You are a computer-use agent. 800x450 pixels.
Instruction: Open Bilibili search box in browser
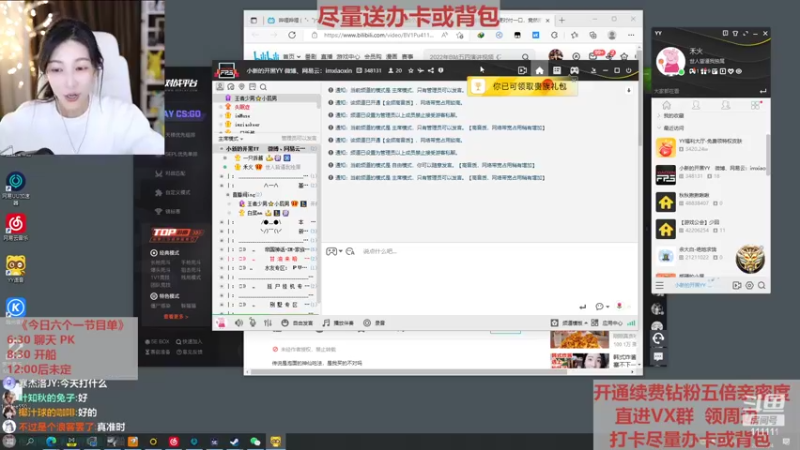click(478, 56)
